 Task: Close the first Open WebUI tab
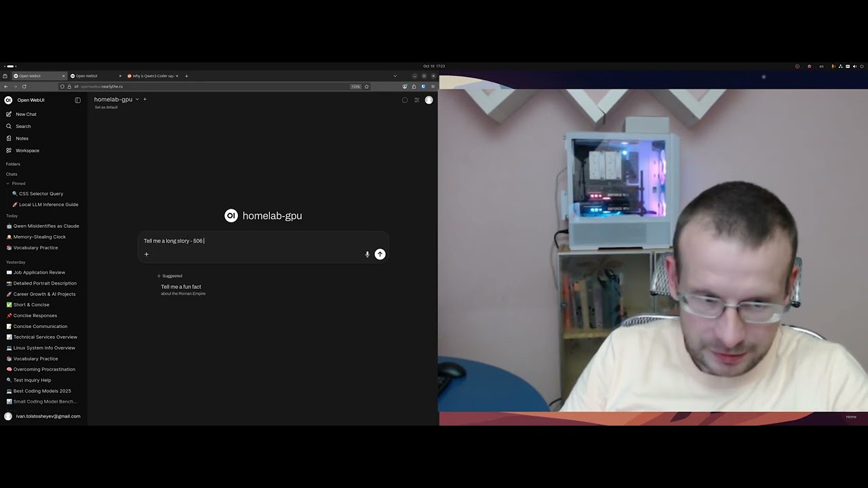(63, 76)
